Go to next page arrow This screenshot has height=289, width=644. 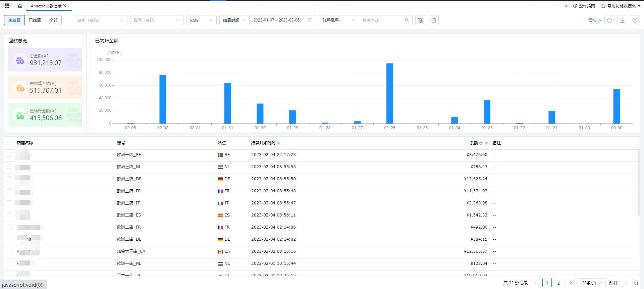pos(570,283)
